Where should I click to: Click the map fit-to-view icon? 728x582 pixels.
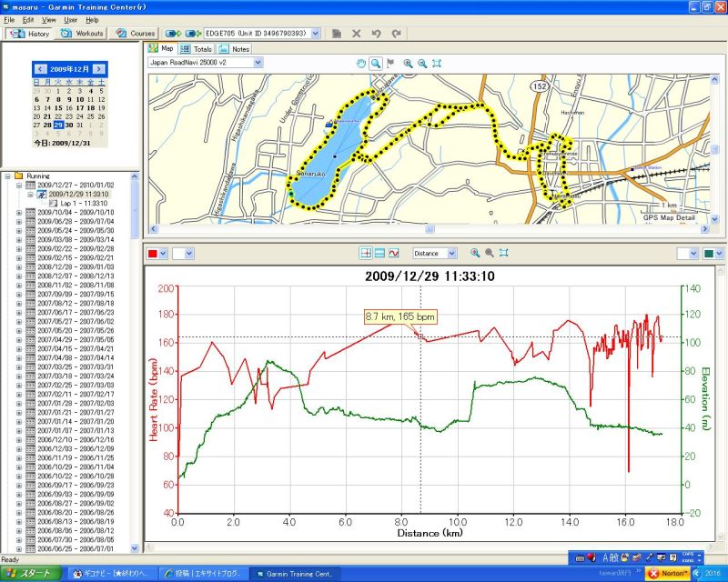click(x=437, y=64)
